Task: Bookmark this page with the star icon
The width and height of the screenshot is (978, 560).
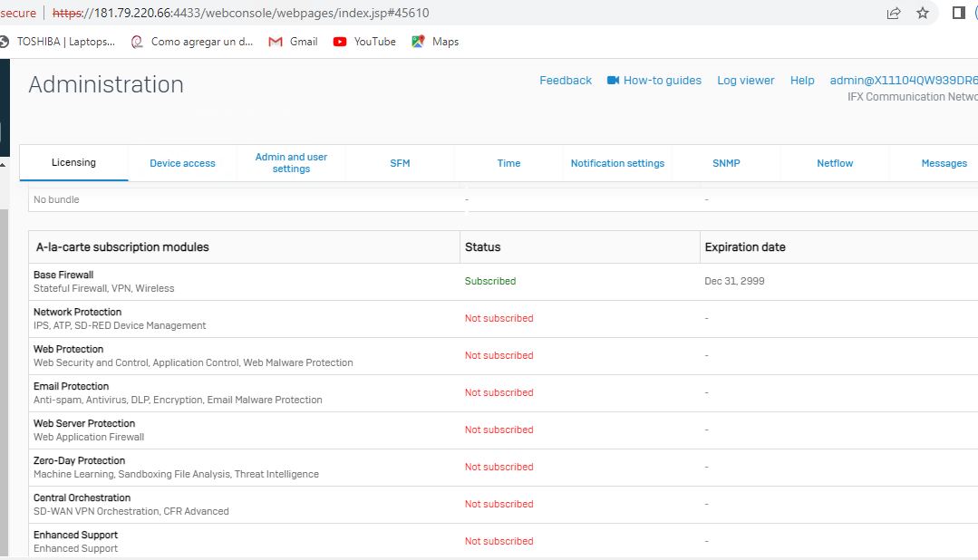Action: [x=923, y=13]
